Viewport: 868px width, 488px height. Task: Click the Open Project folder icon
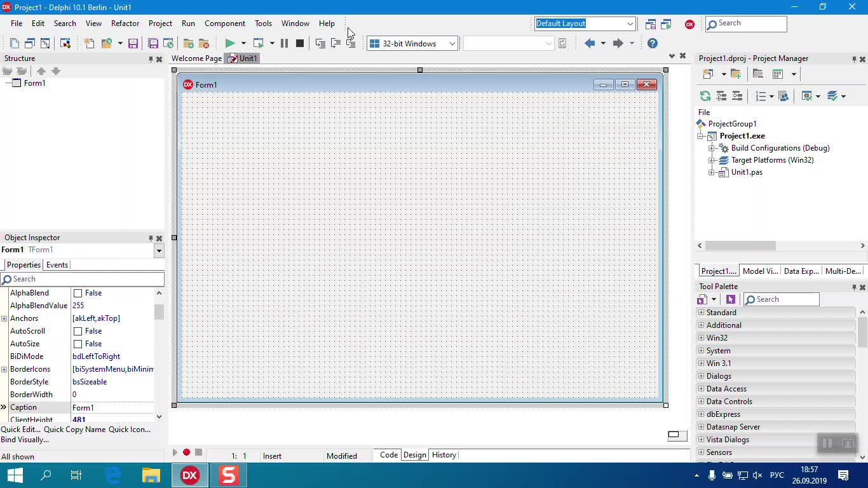pos(107,43)
